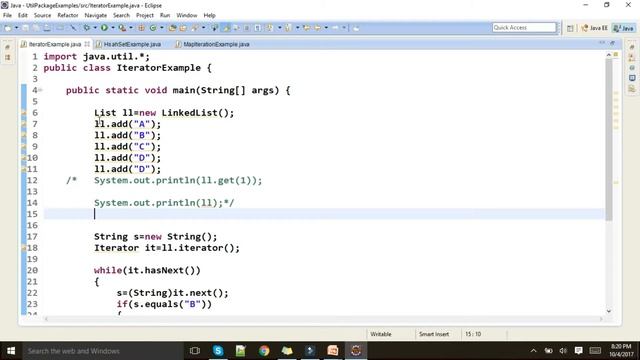Screen dimensions: 640x360
Task: Switch to the Java EE perspective
Action: [594, 28]
